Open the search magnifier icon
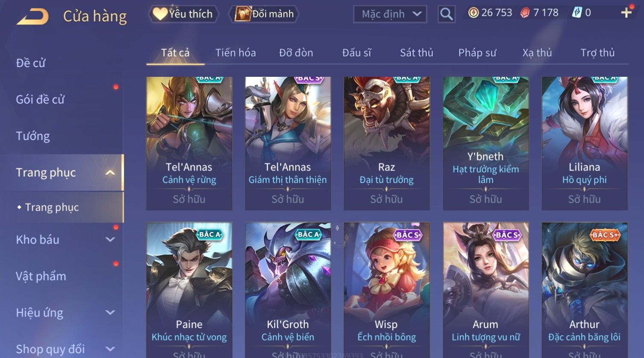This screenshot has height=358, width=644. tap(446, 14)
